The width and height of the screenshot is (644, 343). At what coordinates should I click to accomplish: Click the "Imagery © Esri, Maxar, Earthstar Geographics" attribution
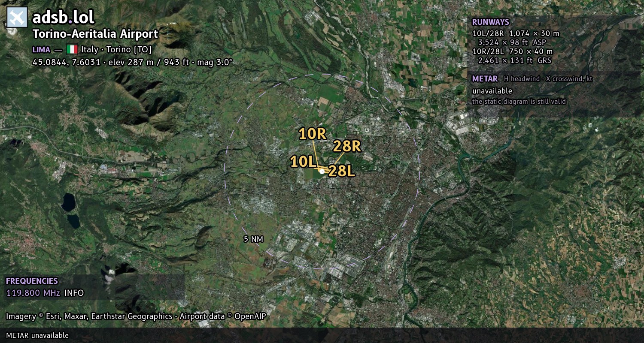click(89, 316)
